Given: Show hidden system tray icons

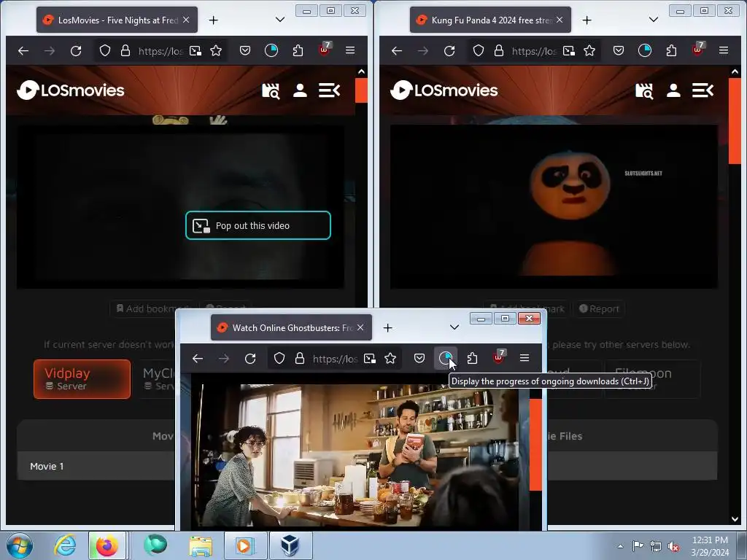Looking at the screenshot, I should pos(620,546).
